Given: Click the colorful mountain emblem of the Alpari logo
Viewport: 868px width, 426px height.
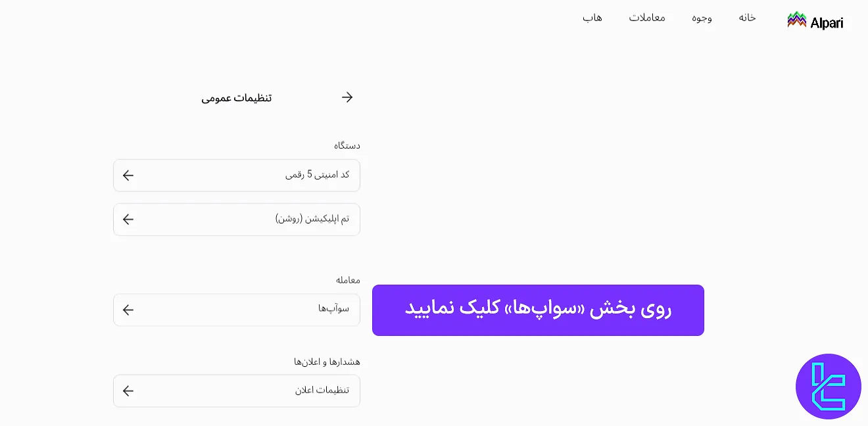Looking at the screenshot, I should click(x=797, y=18).
